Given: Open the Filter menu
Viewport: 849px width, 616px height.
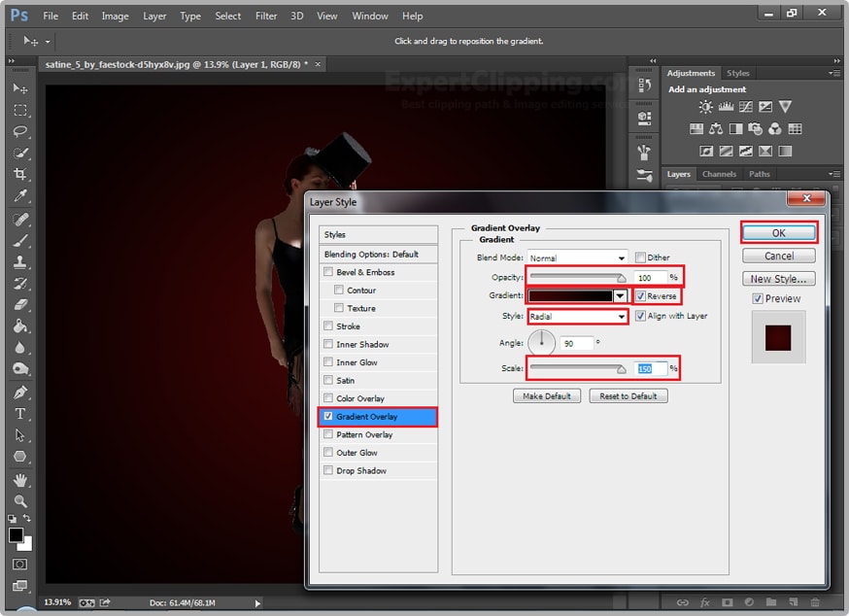Looking at the screenshot, I should click(x=265, y=16).
